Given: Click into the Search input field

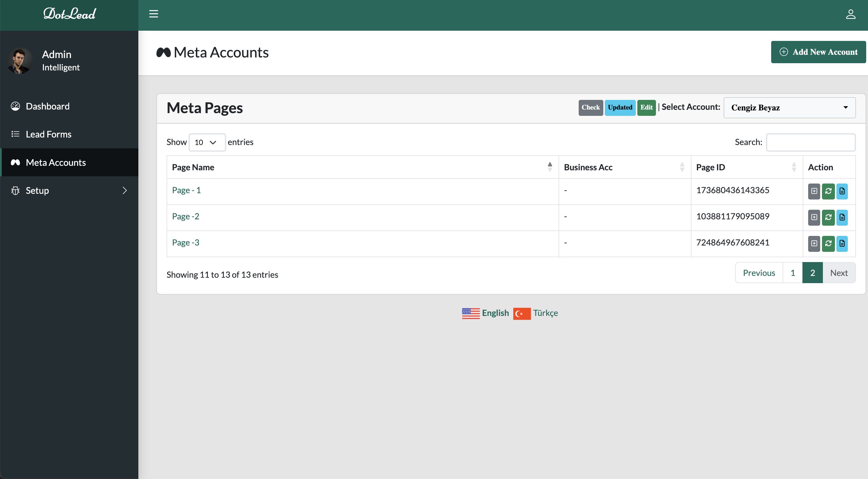Looking at the screenshot, I should tap(810, 142).
